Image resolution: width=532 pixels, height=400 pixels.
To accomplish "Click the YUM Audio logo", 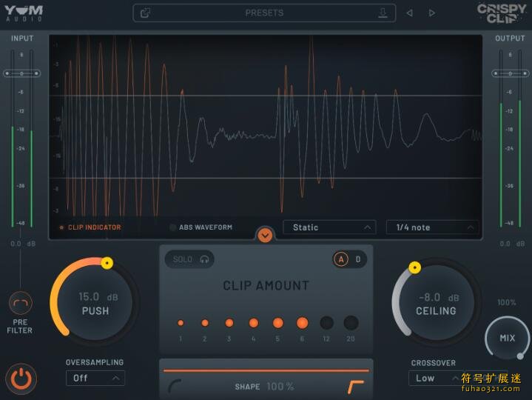I will click(x=24, y=13).
